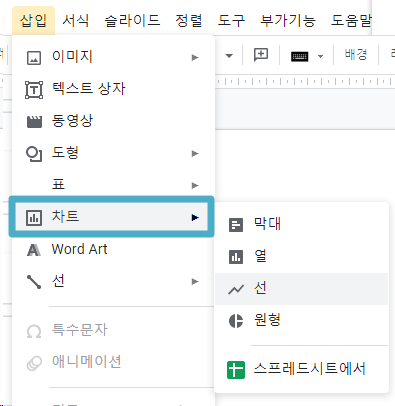Open the 부가기능 menu
395x406 pixels.
(288, 21)
